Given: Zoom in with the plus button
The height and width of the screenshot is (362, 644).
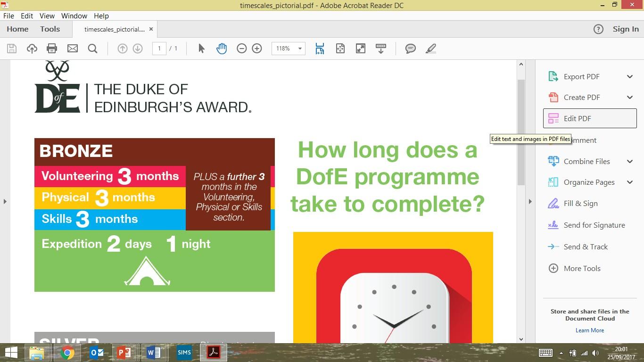Looking at the screenshot, I should point(257,49).
